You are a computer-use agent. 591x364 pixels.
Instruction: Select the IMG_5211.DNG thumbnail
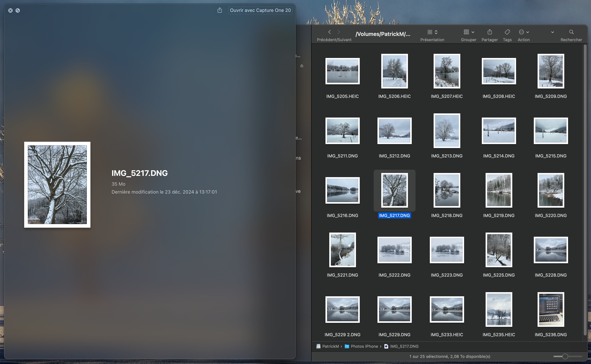click(x=342, y=131)
